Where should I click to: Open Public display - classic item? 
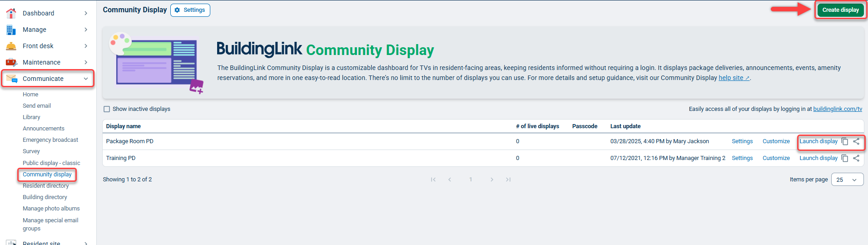tap(51, 163)
